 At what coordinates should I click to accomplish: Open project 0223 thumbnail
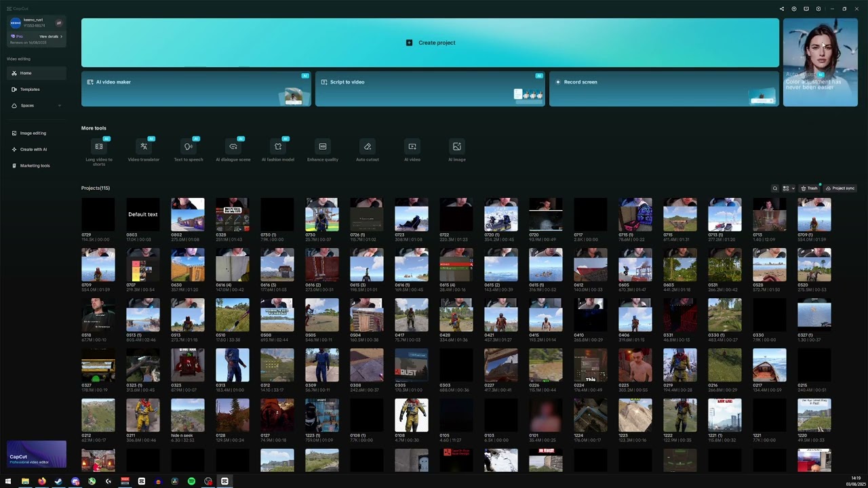click(x=635, y=365)
